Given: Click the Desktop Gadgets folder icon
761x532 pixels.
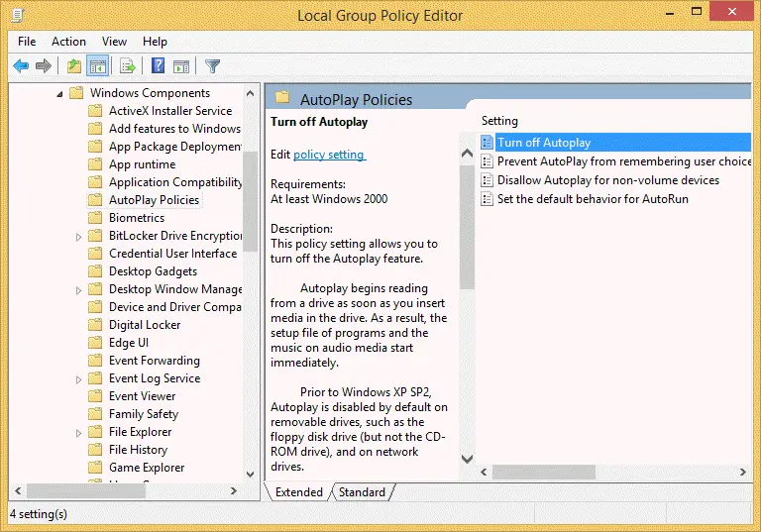Looking at the screenshot, I should click(x=95, y=271).
